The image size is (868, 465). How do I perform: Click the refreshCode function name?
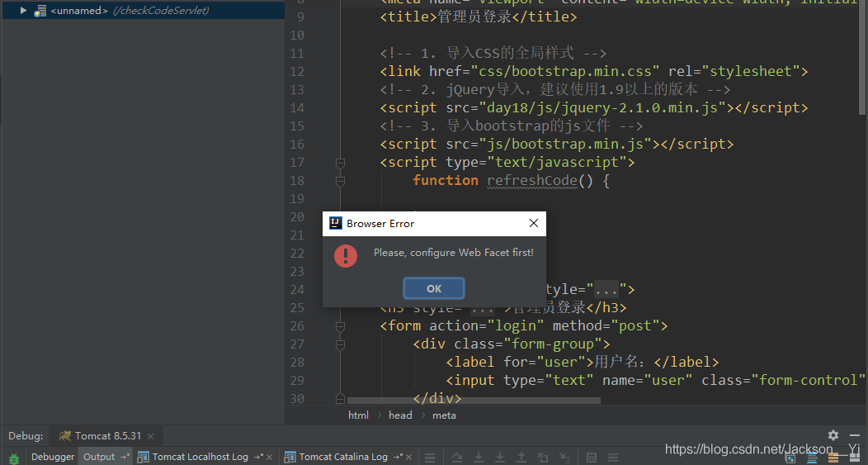532,180
